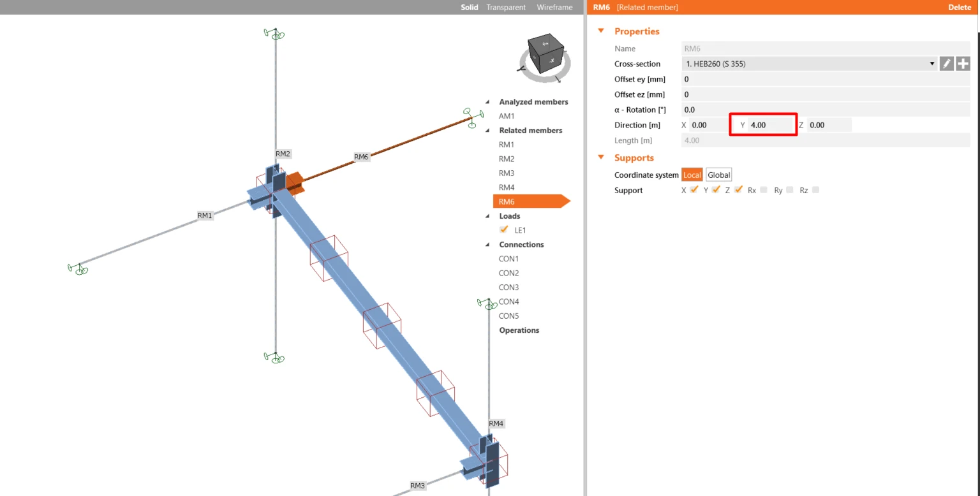Select CON3 in the connections tree
The height and width of the screenshot is (496, 980).
509,288
